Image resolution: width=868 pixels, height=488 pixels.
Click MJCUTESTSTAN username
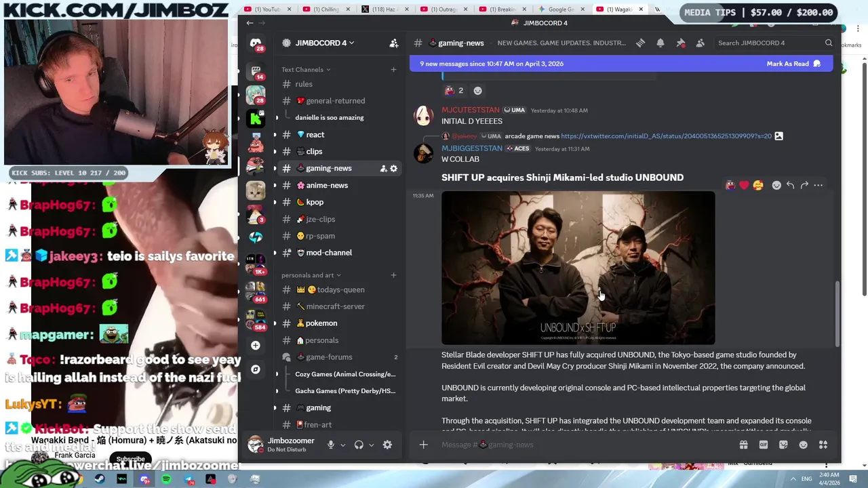[470, 110]
